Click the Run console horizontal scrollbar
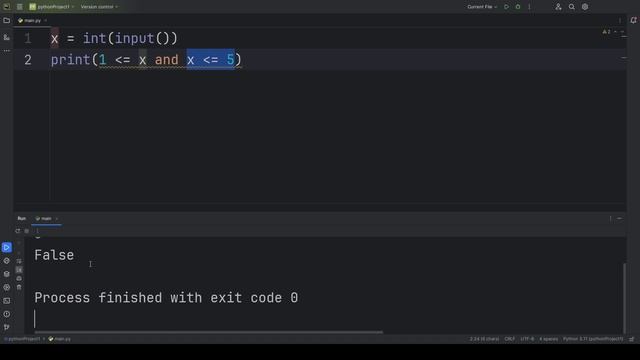 [209, 332]
